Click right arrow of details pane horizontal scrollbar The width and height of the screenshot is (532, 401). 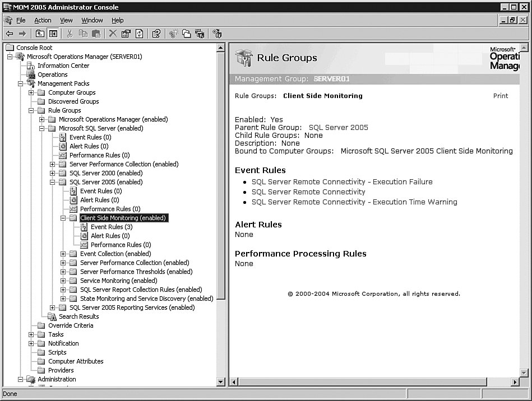pyautogui.click(x=515, y=382)
